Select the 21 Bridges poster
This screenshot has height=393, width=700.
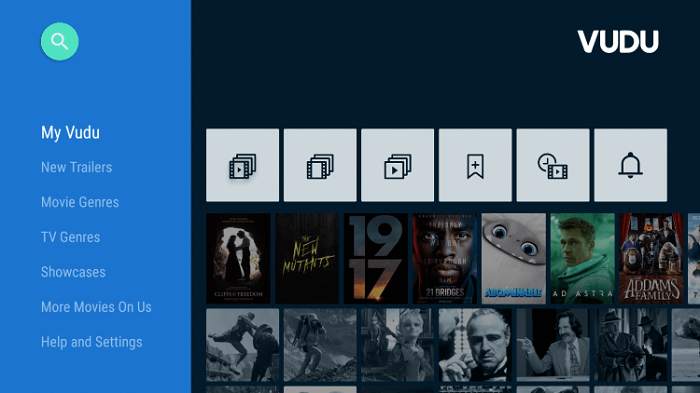[x=445, y=259]
